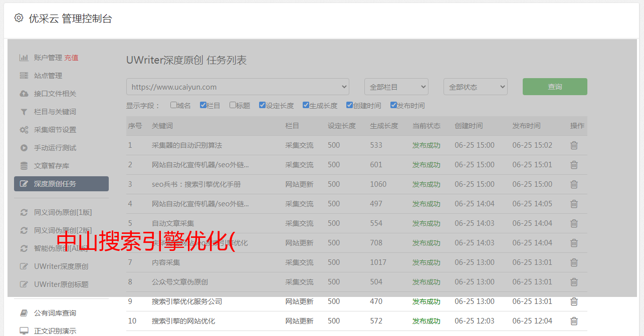Click 当前状态 column header
Image resolution: width=644 pixels, height=336 pixels.
426,126
